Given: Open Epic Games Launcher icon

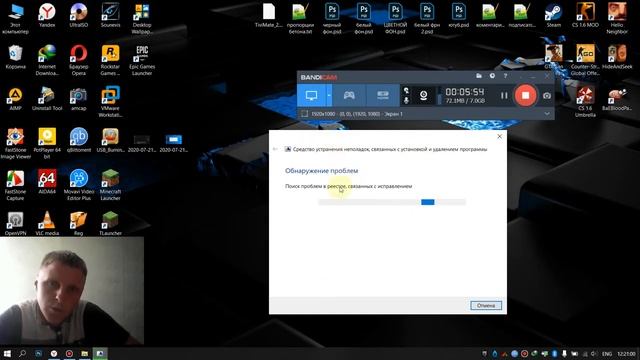Looking at the screenshot, I should (142, 60).
